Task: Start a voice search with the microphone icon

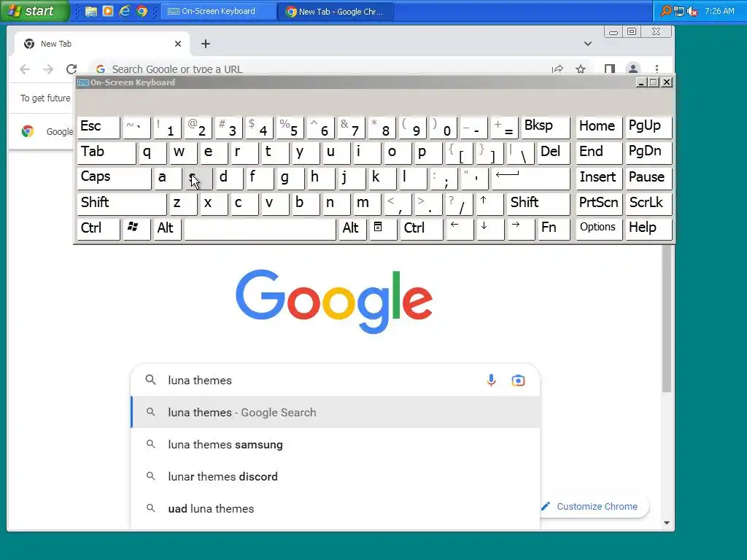Action: coord(491,380)
